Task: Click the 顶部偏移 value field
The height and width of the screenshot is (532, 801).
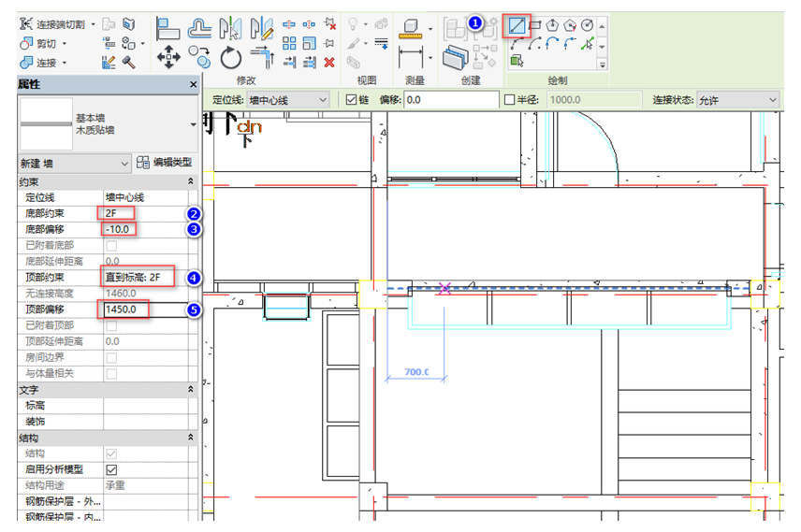Action: (x=145, y=309)
